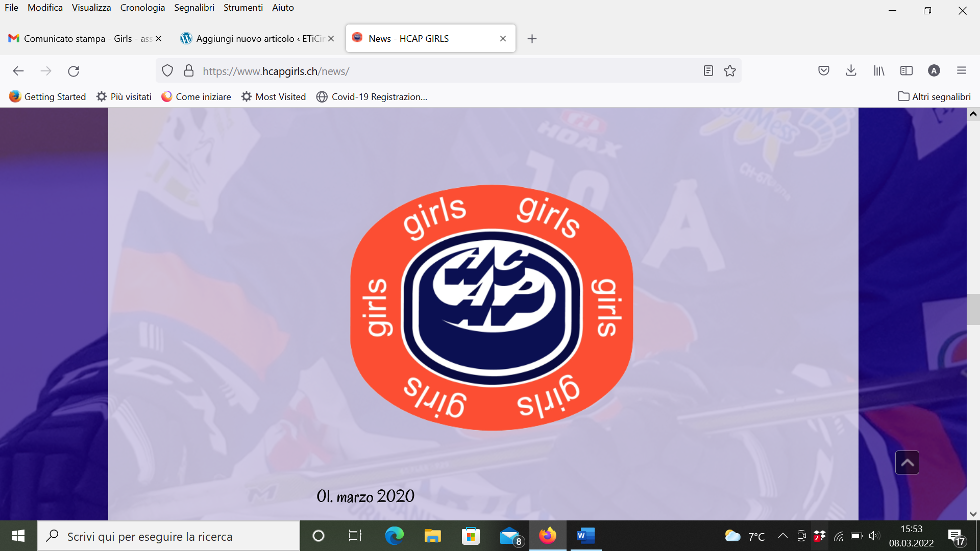Image resolution: width=980 pixels, height=551 pixels.
Task: Open tracking protection shield info
Action: tap(167, 71)
